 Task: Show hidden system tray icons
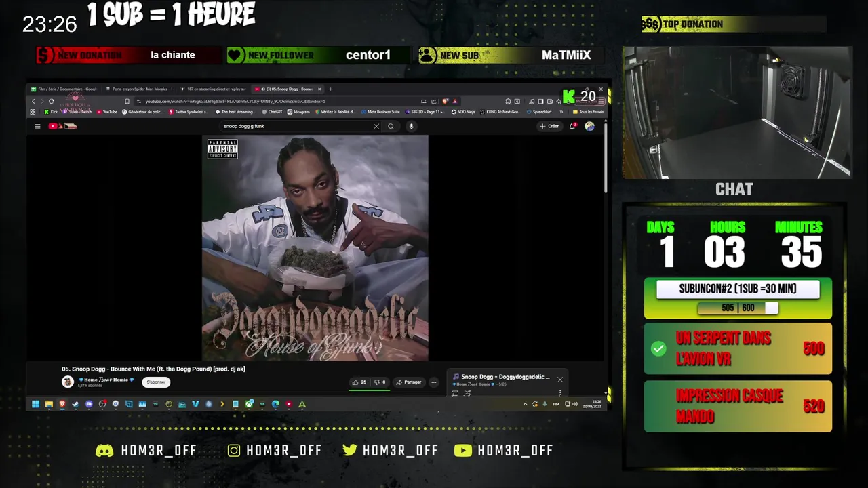[525, 404]
